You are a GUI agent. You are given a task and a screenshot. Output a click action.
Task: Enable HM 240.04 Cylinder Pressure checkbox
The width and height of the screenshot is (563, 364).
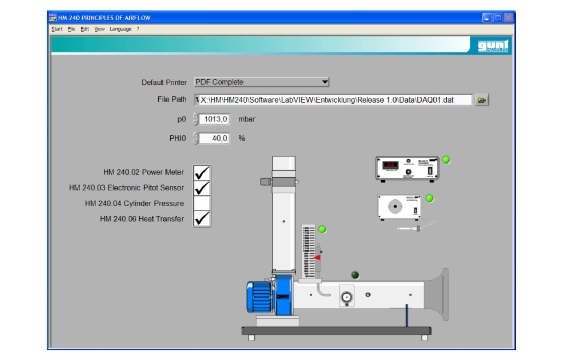(x=202, y=204)
